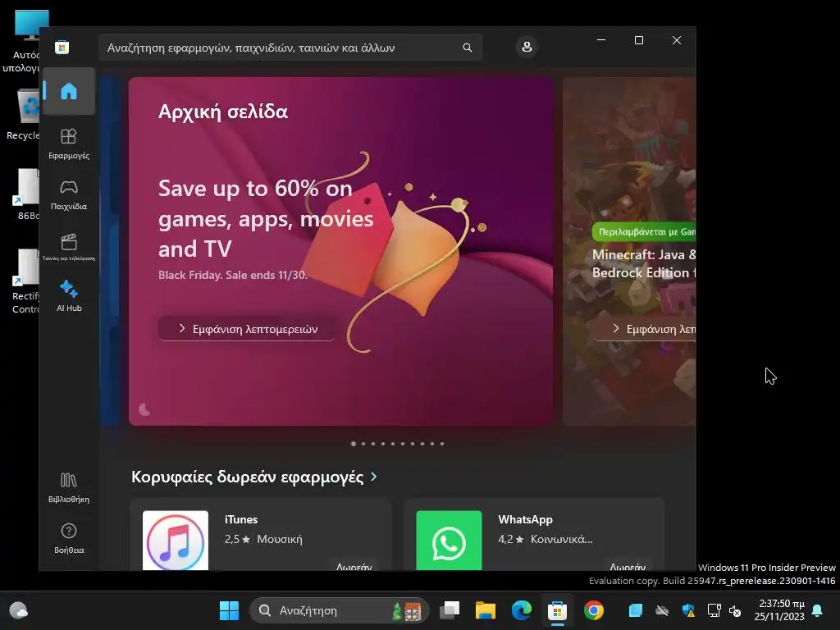Click Εμφάνιση λεπτομερειών on Black Friday banner
840x630 pixels.
[x=248, y=329]
